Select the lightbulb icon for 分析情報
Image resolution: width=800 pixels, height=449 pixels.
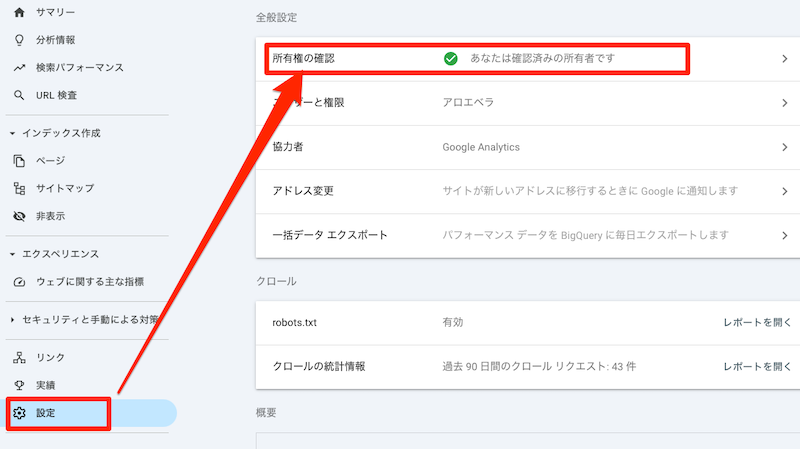pyautogui.click(x=19, y=40)
